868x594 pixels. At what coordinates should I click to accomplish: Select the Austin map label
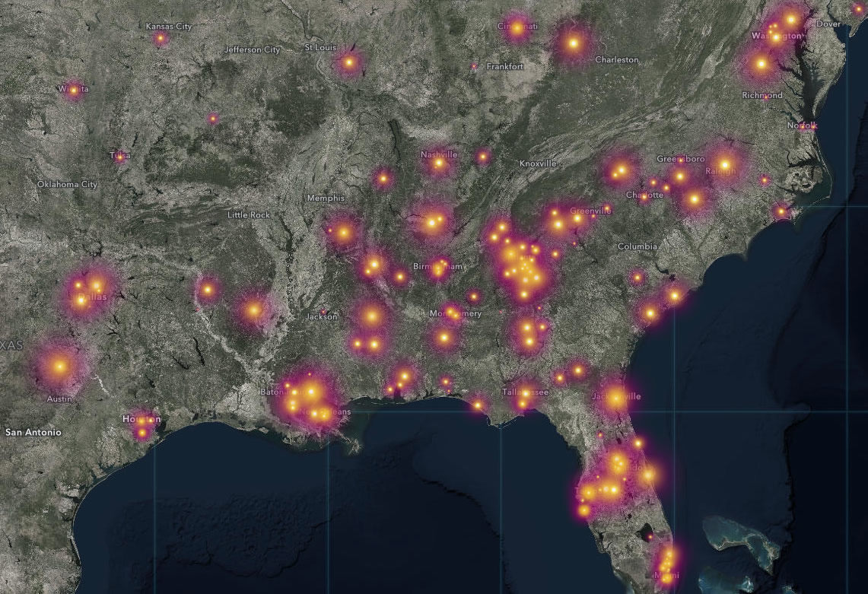pyautogui.click(x=59, y=399)
